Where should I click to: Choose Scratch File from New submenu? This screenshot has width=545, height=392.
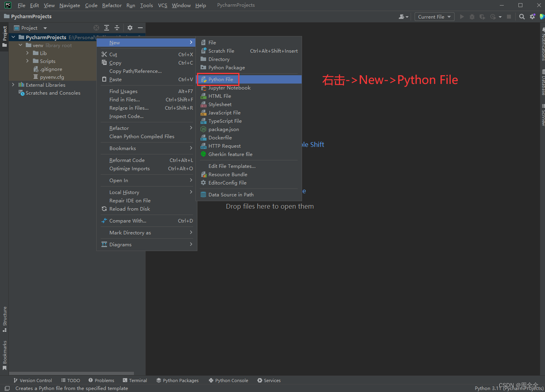pos(249,51)
